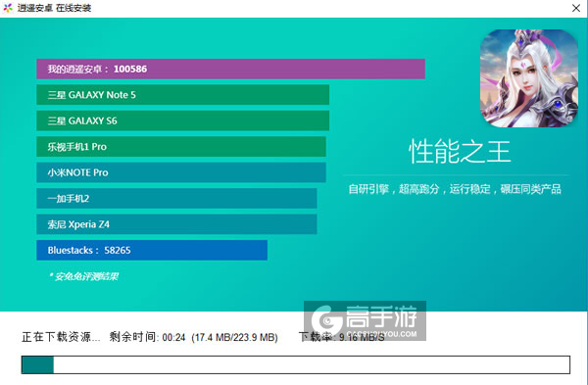
Task: Select the 乐视手机1 Pro bar
Action: tap(181, 147)
